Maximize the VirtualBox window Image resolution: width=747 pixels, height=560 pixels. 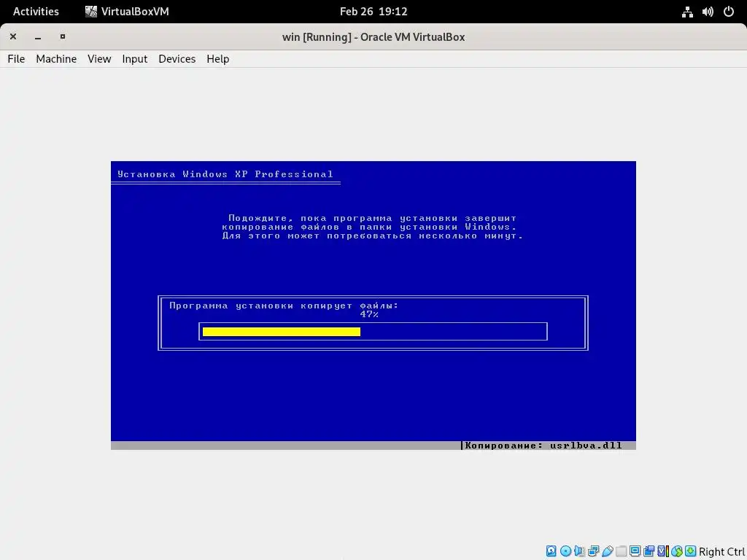coord(63,36)
